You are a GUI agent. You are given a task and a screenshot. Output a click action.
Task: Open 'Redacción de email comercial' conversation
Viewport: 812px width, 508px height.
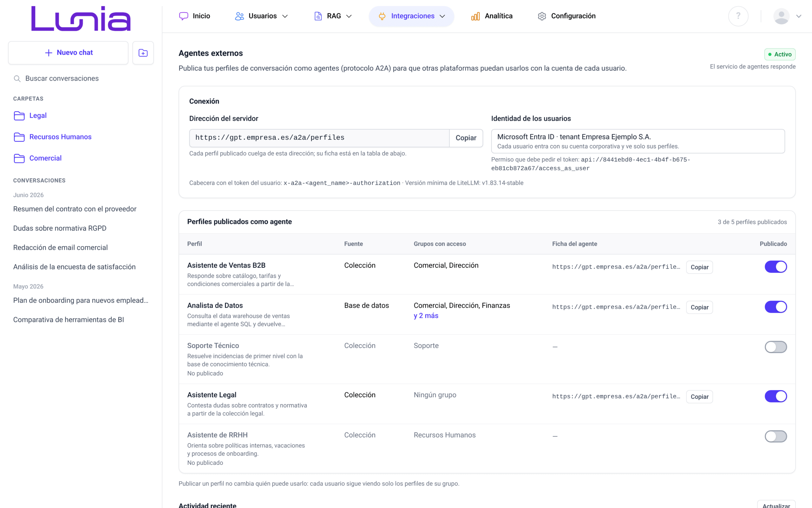60,247
